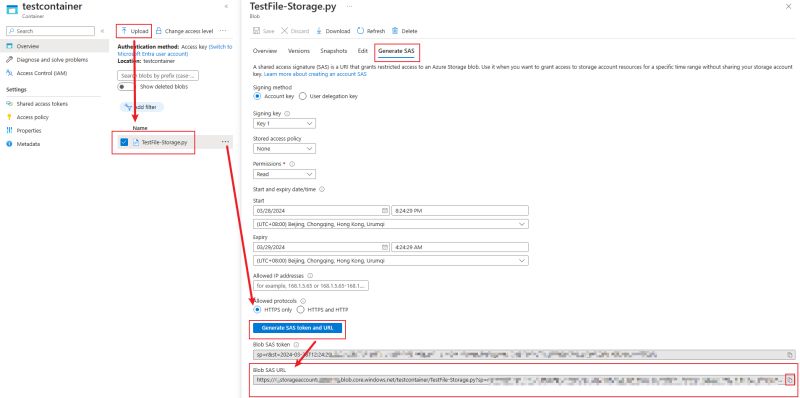Uncheck the TestFile-Storage.py checkbox

click(124, 142)
